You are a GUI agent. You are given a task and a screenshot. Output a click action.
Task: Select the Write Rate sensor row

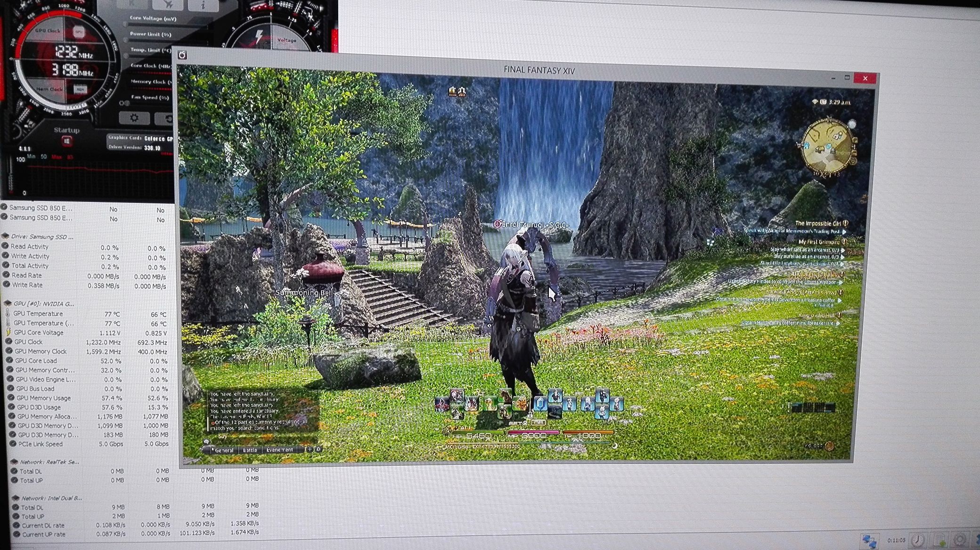click(85, 285)
